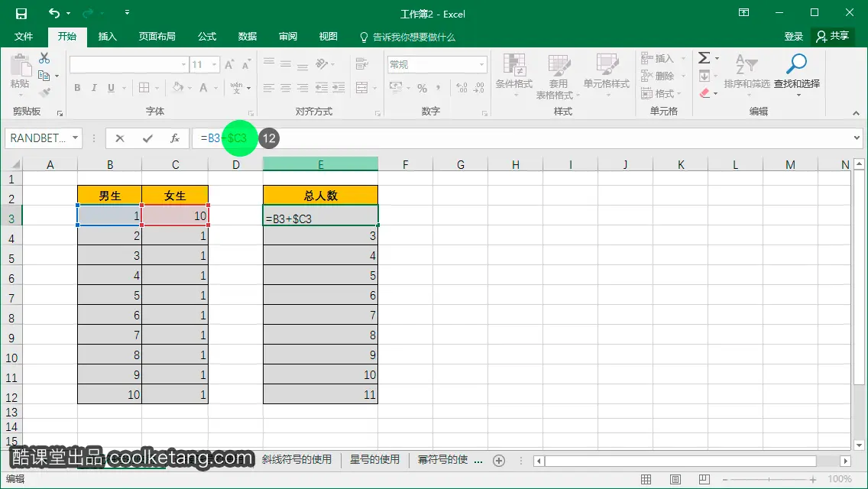Switch to Page Layout view icon
The image size is (868, 489).
click(675, 479)
